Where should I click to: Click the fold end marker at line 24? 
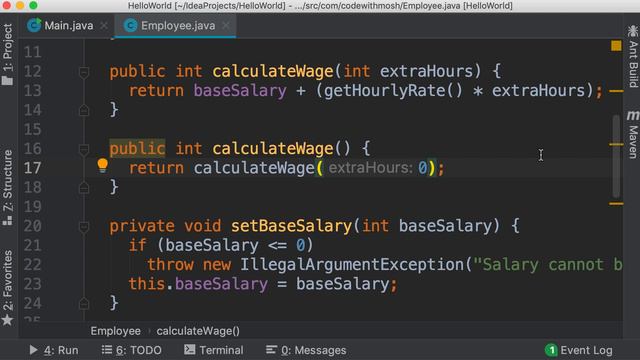pos(84,303)
